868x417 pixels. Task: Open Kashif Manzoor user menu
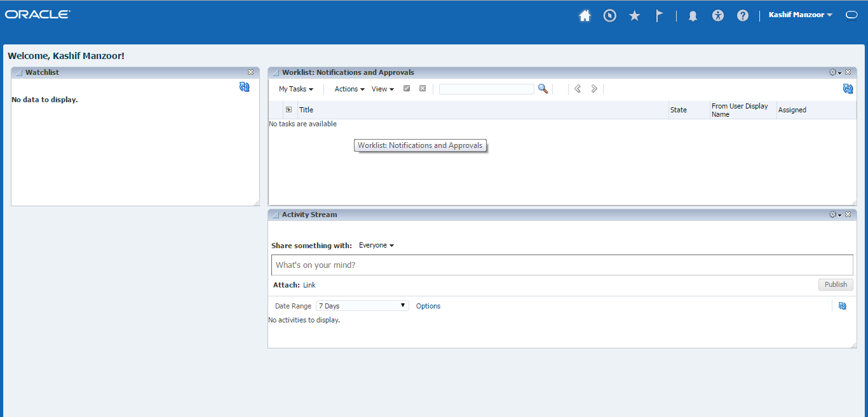(x=801, y=15)
